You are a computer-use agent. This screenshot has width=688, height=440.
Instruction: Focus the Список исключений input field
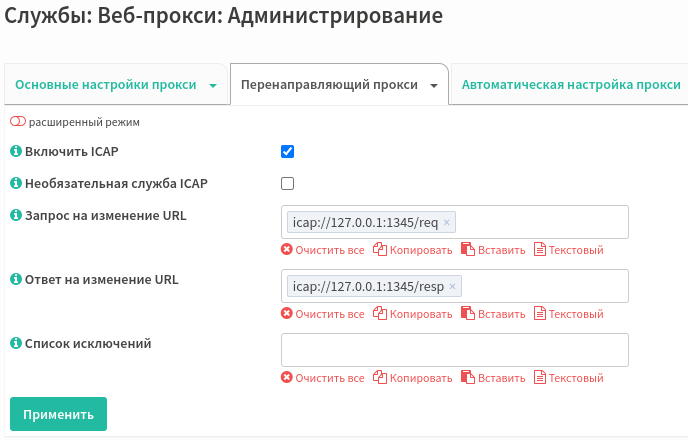455,350
